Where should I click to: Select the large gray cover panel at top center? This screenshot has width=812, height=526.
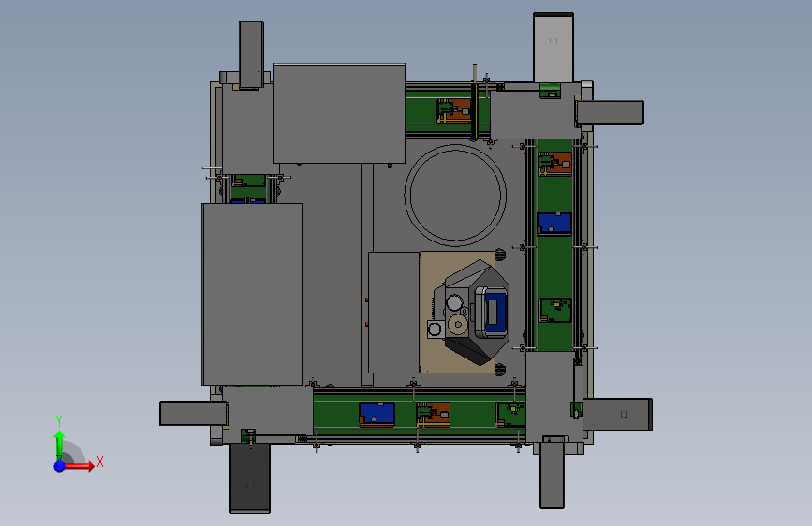click(x=340, y=113)
